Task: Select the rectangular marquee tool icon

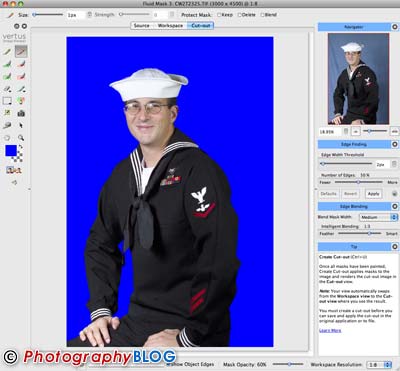Action: point(7,101)
